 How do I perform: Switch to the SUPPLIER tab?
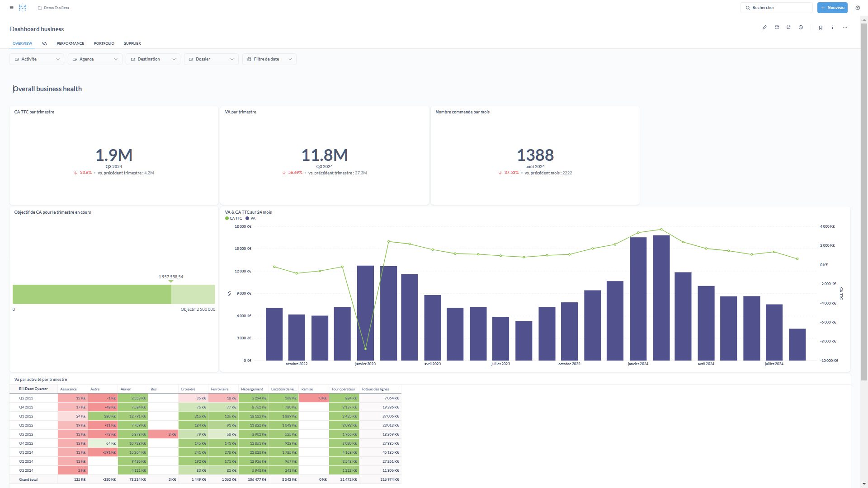[x=132, y=43]
